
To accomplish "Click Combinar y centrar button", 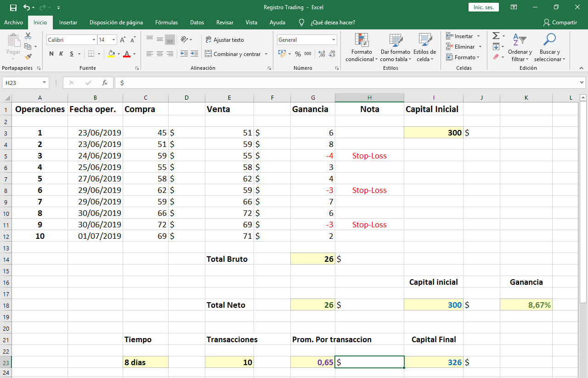I will tap(233, 54).
